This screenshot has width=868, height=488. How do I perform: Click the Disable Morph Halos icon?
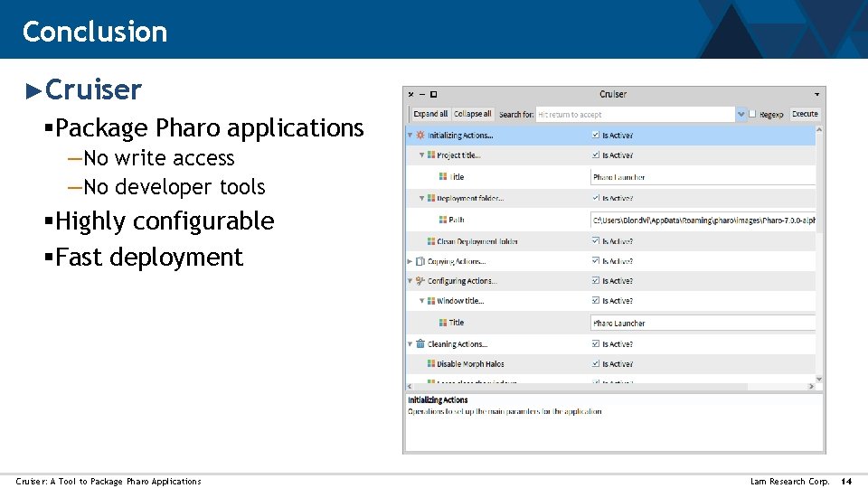click(431, 364)
